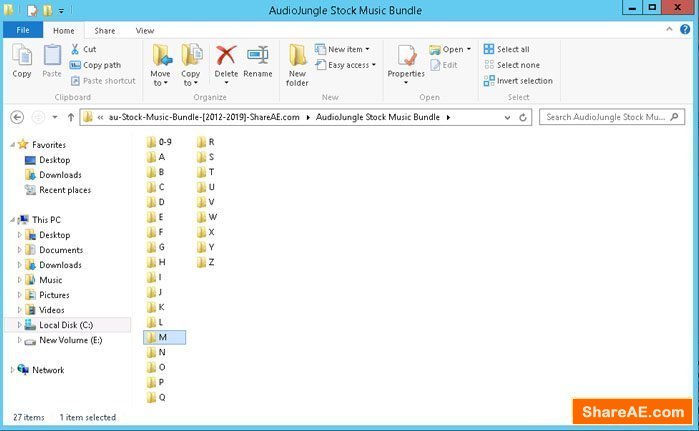
Task: Click the Properties checkmark icon
Action: (406, 56)
